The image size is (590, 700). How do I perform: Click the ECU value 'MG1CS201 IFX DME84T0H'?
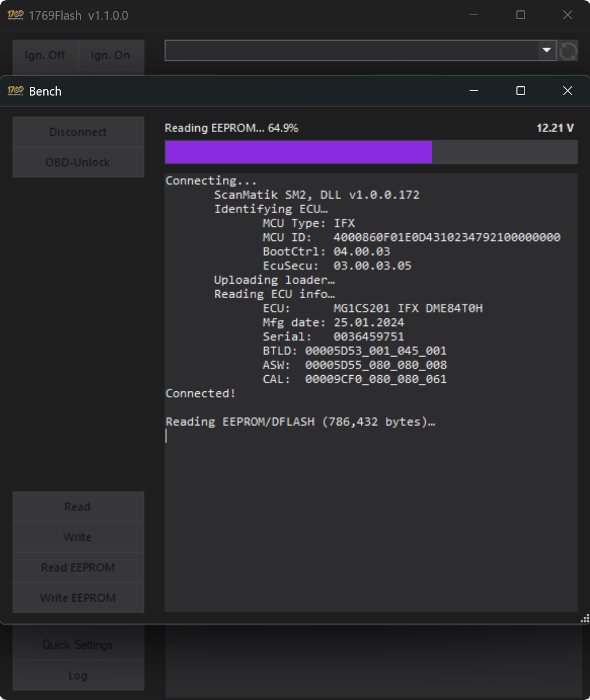(x=408, y=308)
